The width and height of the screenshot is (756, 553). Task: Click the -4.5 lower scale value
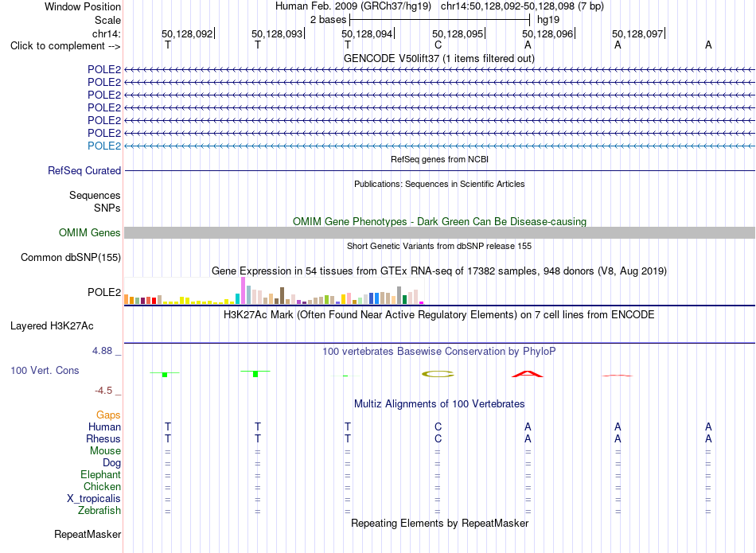(103, 390)
